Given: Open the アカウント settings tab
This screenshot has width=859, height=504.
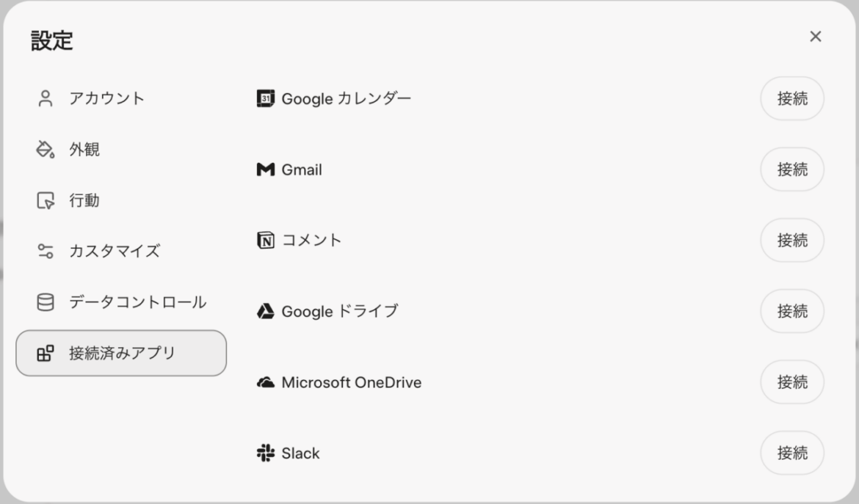Looking at the screenshot, I should [x=106, y=99].
